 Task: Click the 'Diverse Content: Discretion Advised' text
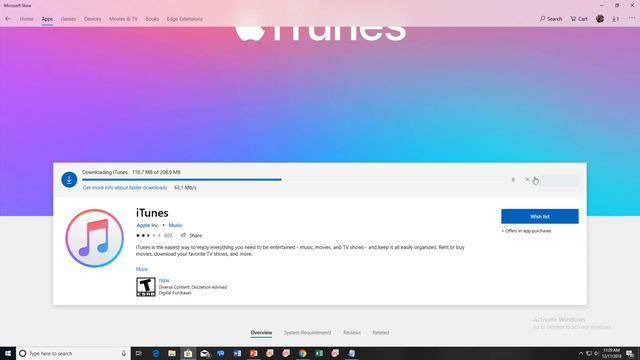point(193,287)
